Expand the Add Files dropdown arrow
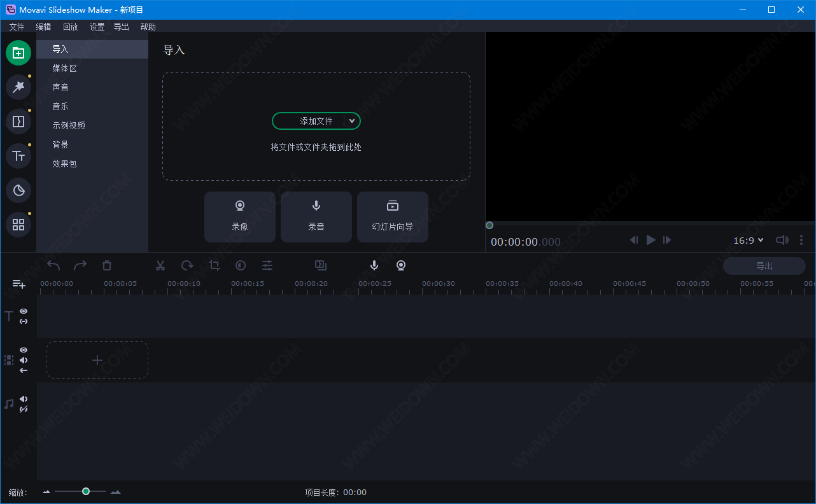Screen dimensions: 816x504 coord(352,121)
